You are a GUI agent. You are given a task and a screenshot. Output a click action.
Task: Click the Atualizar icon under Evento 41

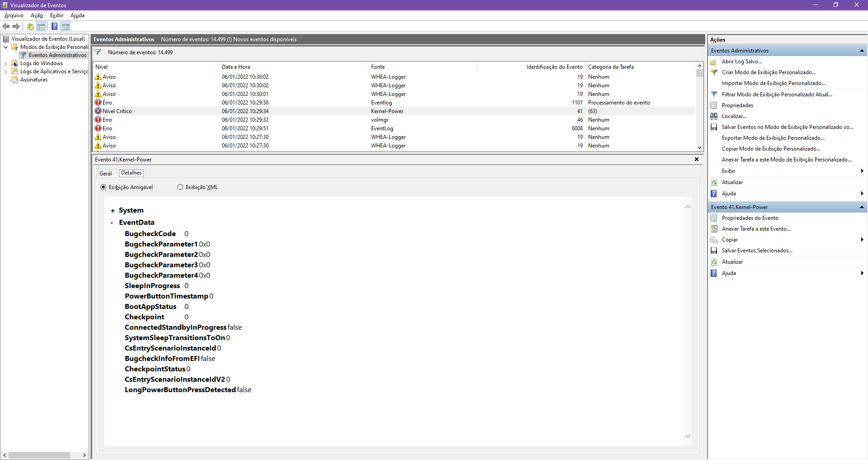[x=714, y=262]
